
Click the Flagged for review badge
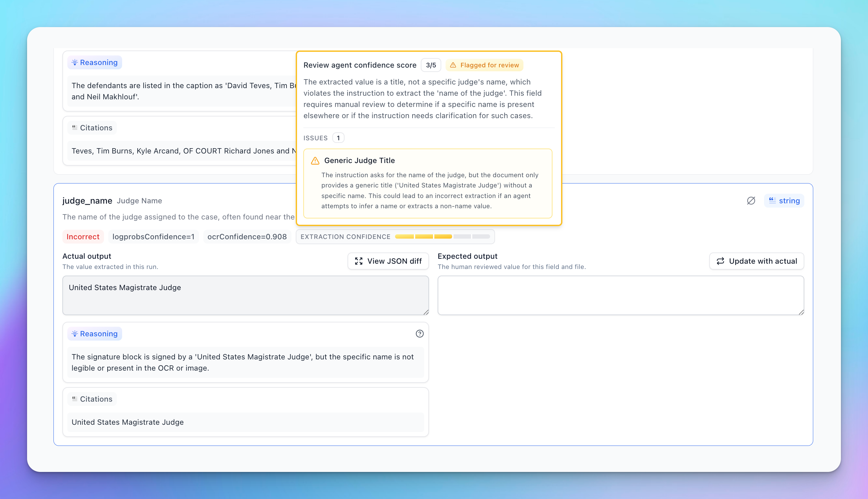coord(484,65)
